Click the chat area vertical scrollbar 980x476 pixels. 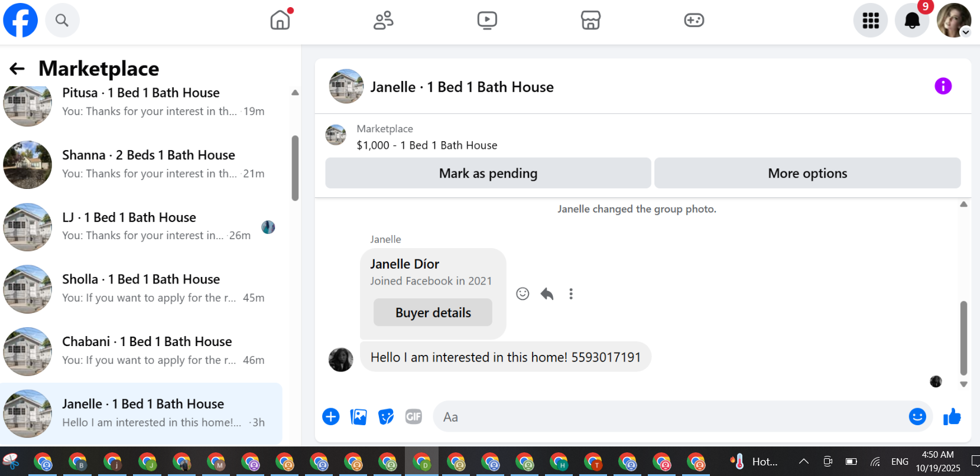coord(963,338)
